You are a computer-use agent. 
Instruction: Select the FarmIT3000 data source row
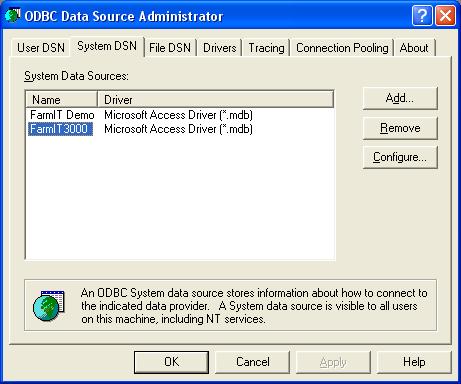click(180, 129)
